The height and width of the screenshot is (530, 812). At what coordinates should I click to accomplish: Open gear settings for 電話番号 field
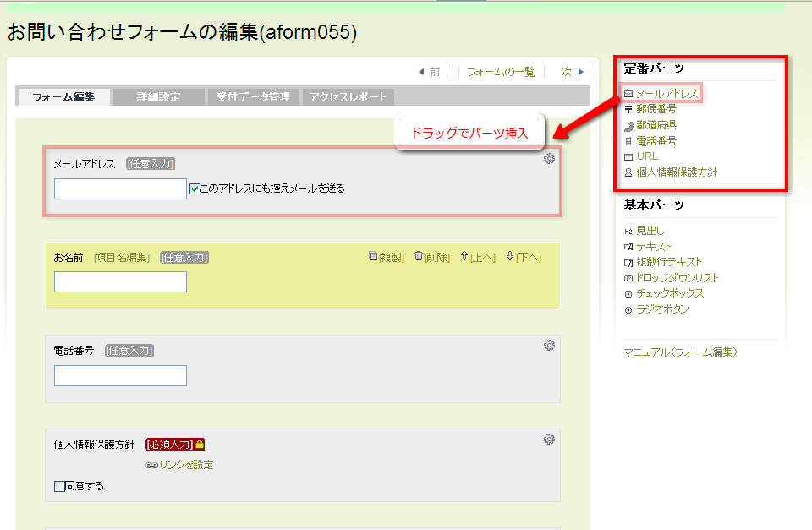549,345
